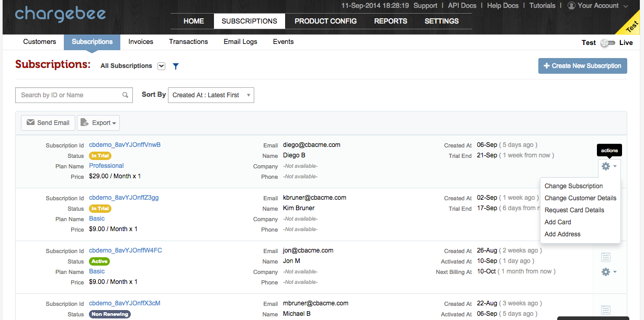Switch to the Invoices sub-tab
644x320 pixels.
click(x=141, y=42)
